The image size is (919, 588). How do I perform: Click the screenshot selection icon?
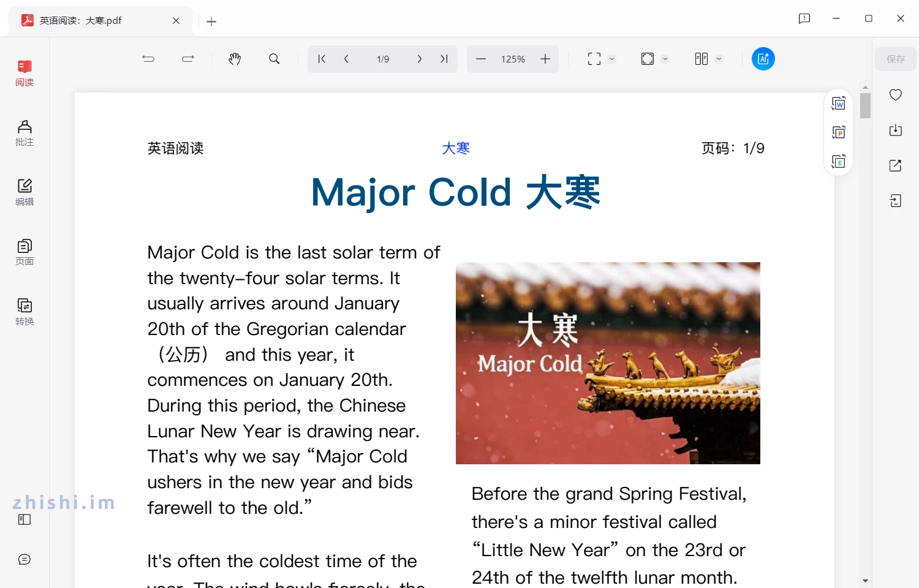click(x=594, y=59)
